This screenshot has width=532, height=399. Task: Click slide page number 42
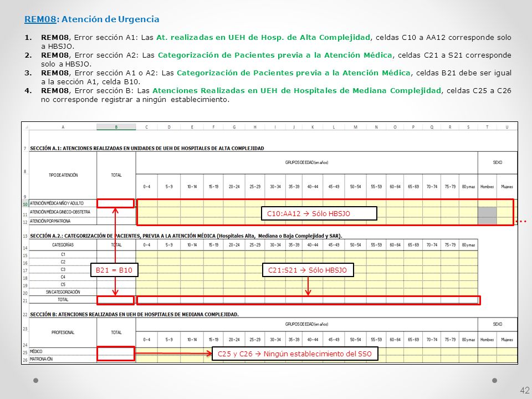tap(524, 390)
